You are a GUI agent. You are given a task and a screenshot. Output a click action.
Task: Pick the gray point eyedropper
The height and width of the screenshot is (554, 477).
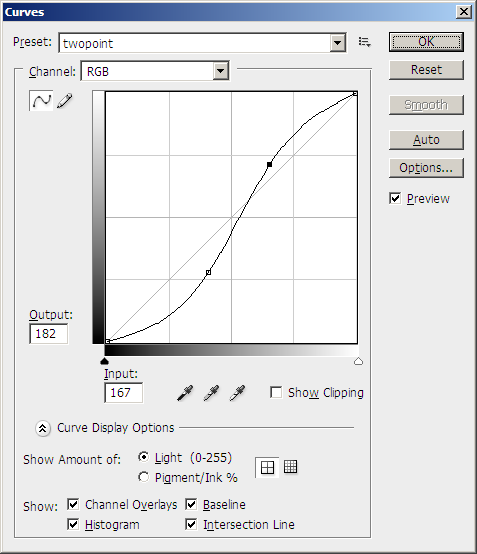coord(211,393)
